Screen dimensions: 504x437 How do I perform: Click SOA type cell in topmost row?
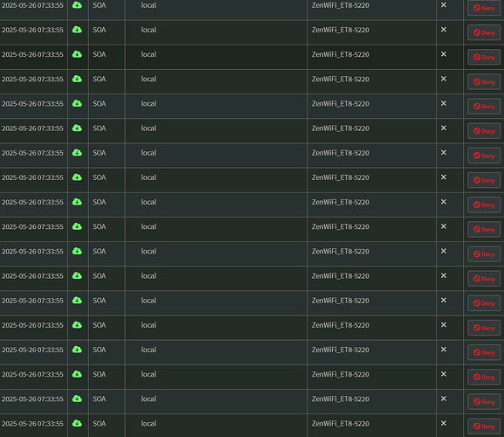(x=100, y=5)
